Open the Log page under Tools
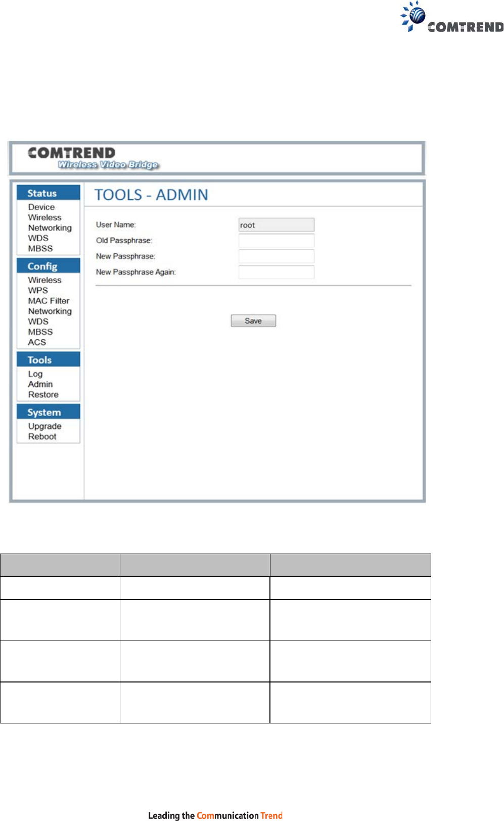This screenshot has height=821, width=504. pyautogui.click(x=35, y=374)
